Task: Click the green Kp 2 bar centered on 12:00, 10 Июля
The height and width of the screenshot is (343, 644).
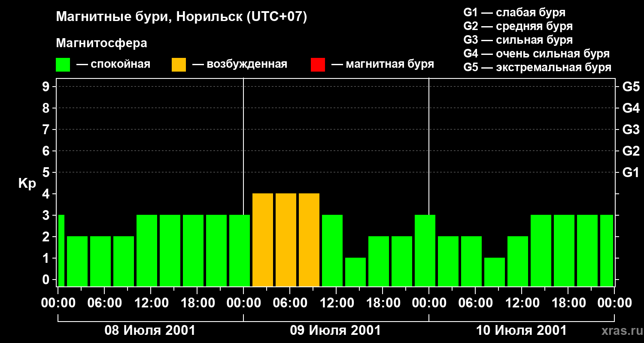Action: pos(518,261)
